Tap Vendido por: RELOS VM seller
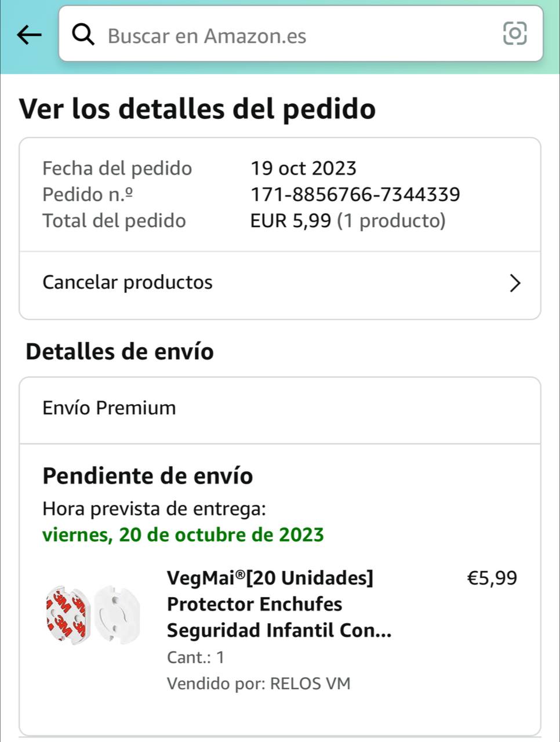Screen dimensions: 560x742 point(259,683)
